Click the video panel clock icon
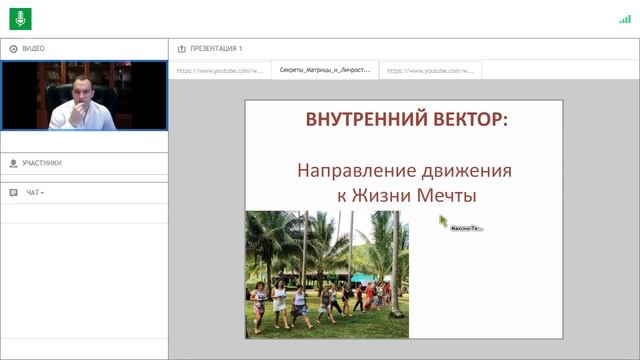This screenshot has height=360, width=640. pyautogui.click(x=13, y=49)
